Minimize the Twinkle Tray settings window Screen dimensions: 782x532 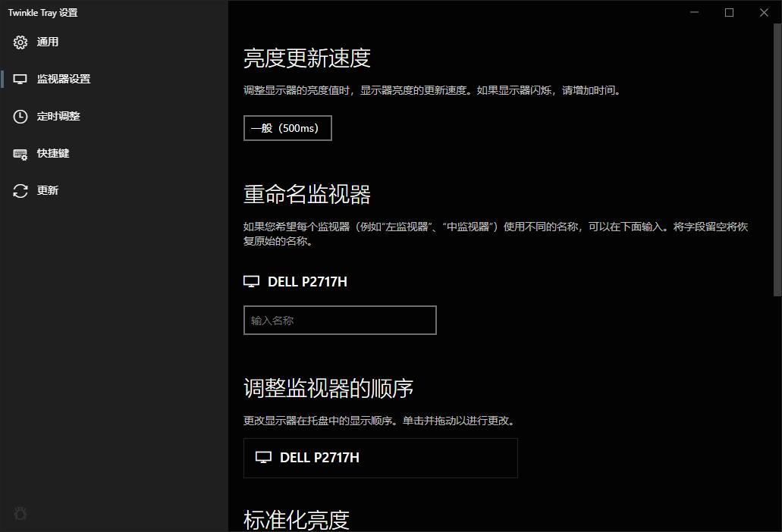click(x=694, y=12)
